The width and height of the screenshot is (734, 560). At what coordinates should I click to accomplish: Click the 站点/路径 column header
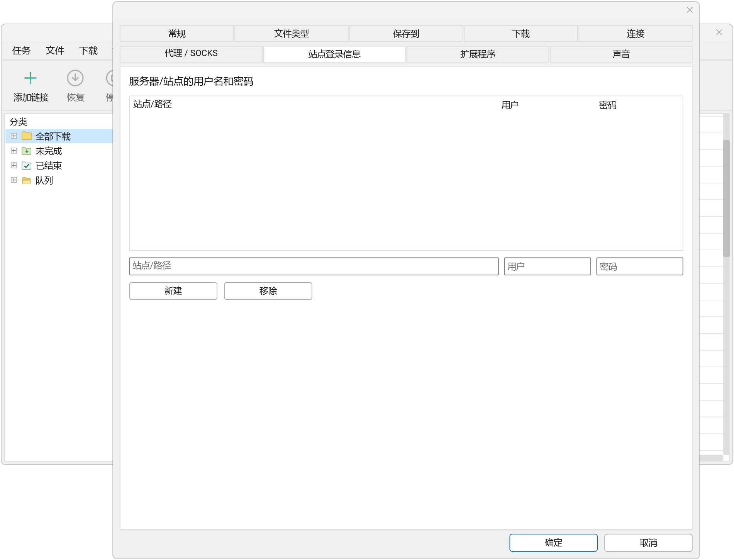[x=153, y=104]
